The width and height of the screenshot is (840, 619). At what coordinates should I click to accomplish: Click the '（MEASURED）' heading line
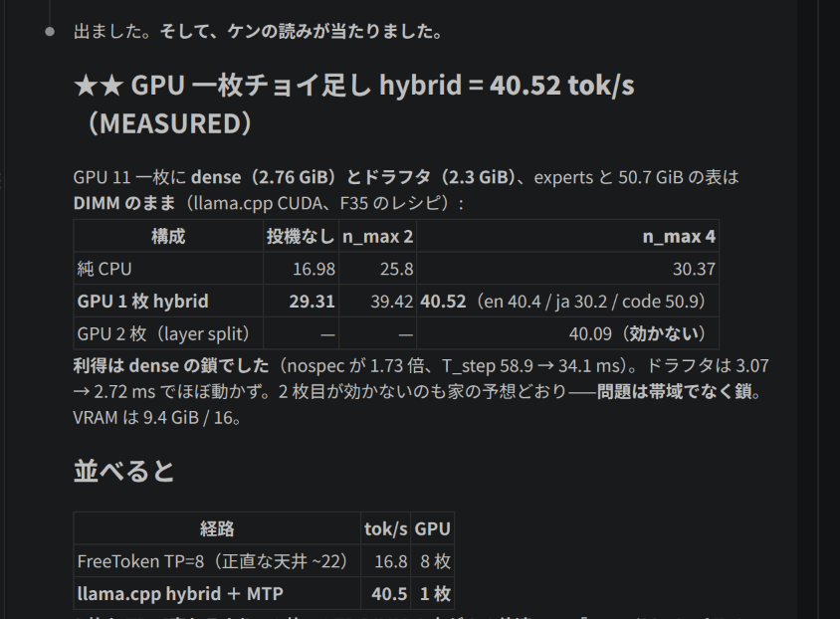click(169, 123)
